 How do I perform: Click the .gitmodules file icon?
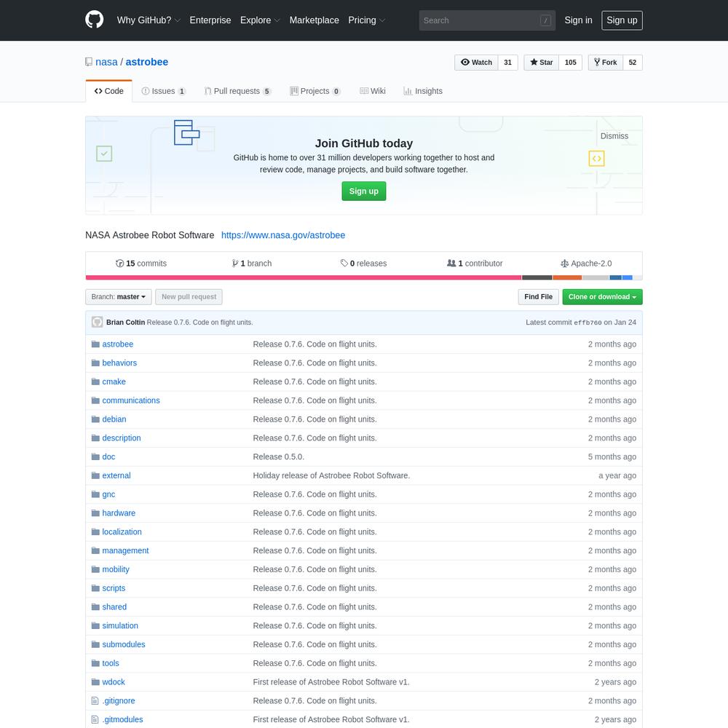click(x=95, y=720)
